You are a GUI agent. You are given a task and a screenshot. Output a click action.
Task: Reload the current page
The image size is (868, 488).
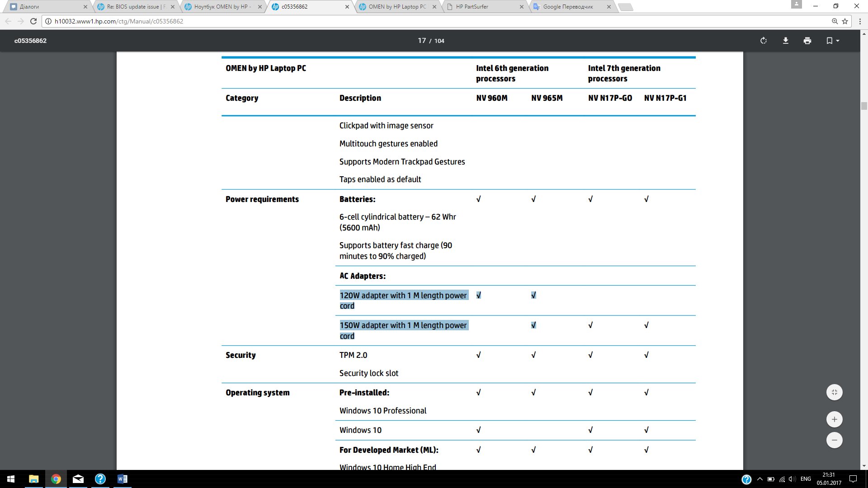33,21
